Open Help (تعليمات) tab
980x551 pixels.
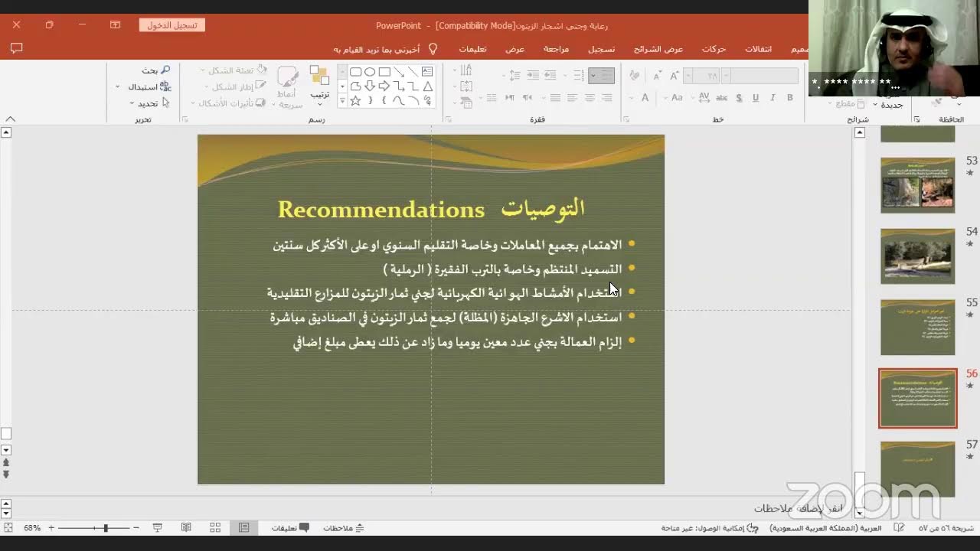point(472,49)
